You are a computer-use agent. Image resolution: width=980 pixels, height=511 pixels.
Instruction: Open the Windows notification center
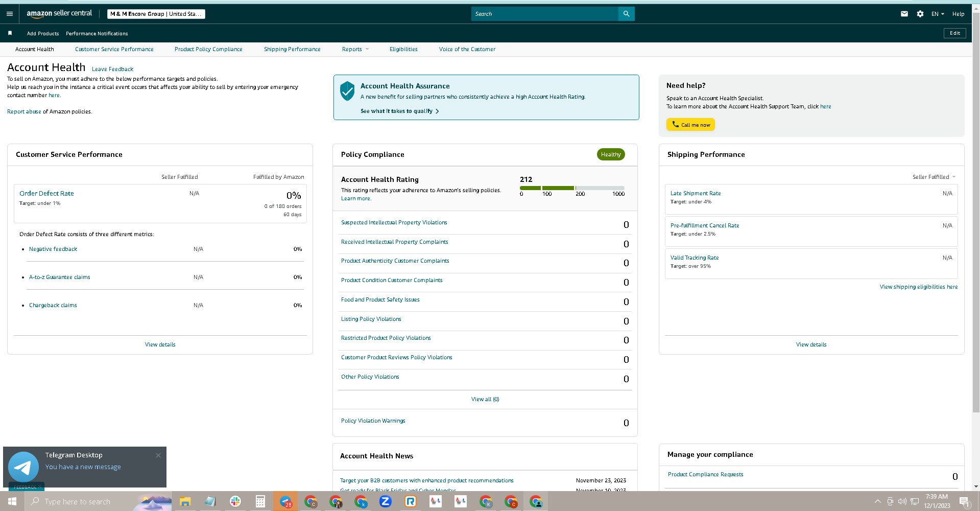[965, 501]
